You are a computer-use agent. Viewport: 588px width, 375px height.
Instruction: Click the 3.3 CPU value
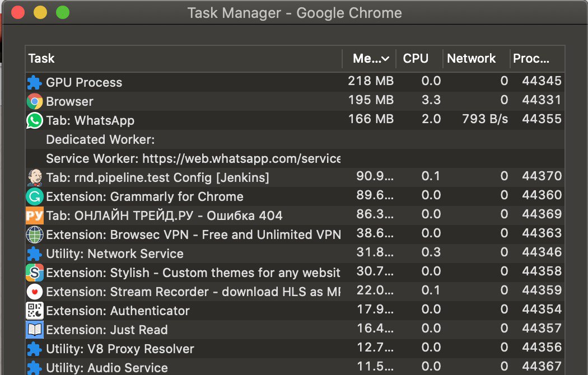(x=431, y=100)
